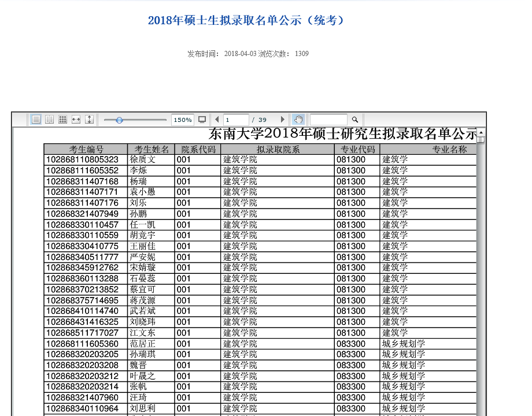Click the page number input box
This screenshot has height=416, width=532.
[x=236, y=120]
